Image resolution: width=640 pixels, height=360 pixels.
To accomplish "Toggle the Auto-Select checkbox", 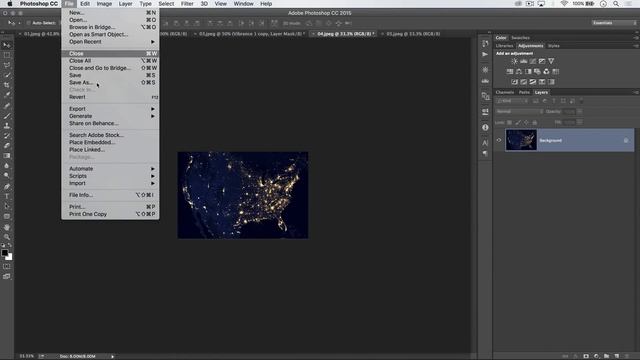I will click(29, 23).
